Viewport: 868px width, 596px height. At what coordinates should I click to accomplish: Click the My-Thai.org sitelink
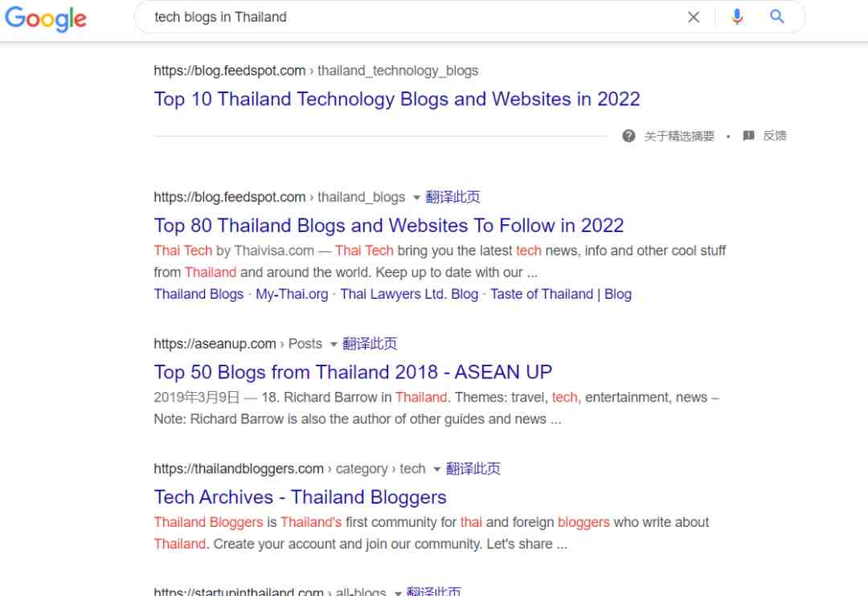[292, 295]
